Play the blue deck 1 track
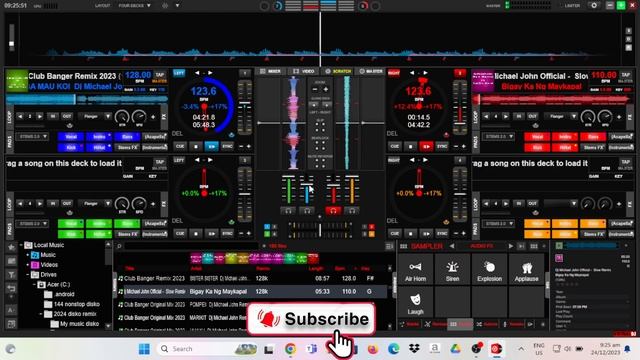This screenshot has height=360, width=640. click(211, 146)
